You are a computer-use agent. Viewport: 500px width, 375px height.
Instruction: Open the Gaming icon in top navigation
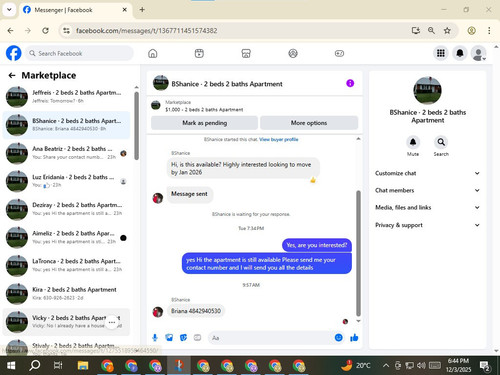339,53
